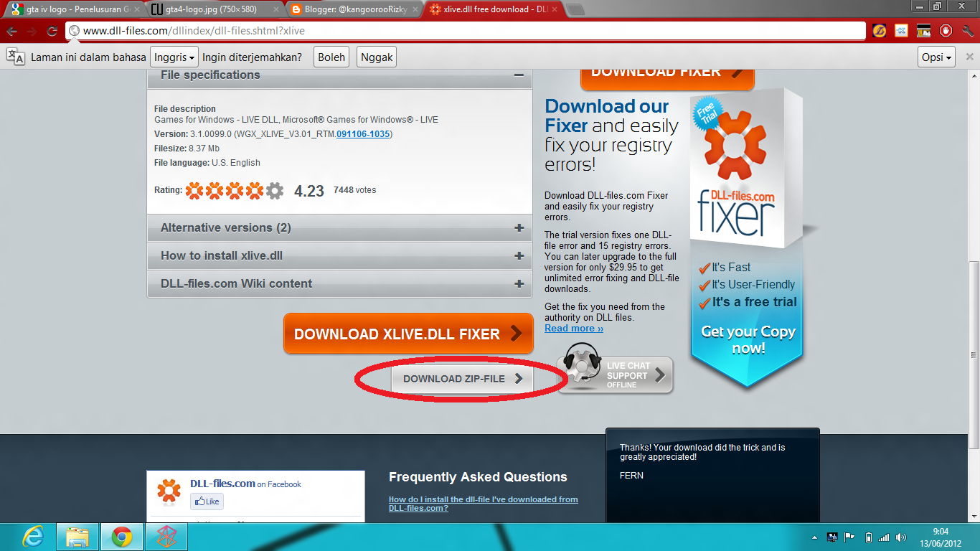This screenshot has width=980, height=551.
Task: Click the Facebook Like button
Action: tap(207, 501)
